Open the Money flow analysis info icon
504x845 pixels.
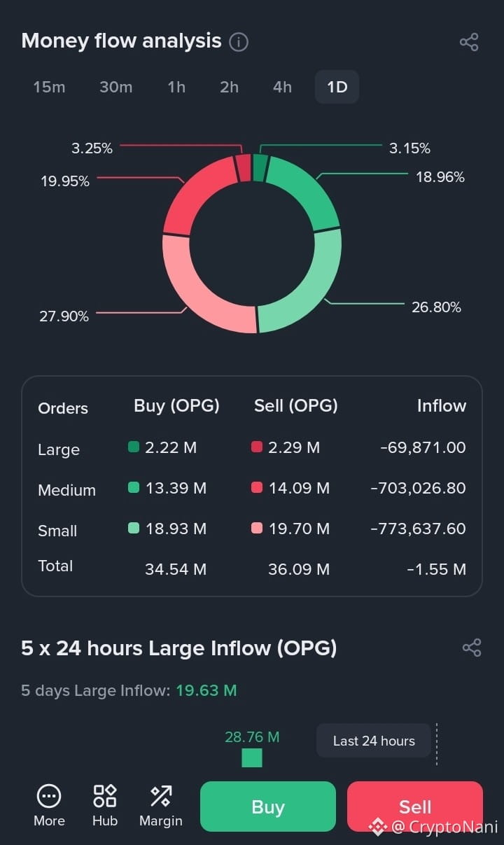click(x=239, y=42)
